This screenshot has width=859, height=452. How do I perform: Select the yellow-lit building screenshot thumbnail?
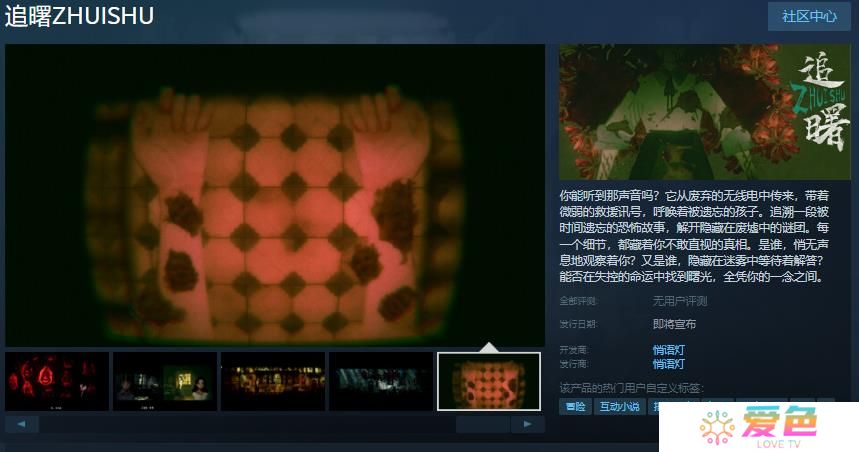pos(273,381)
